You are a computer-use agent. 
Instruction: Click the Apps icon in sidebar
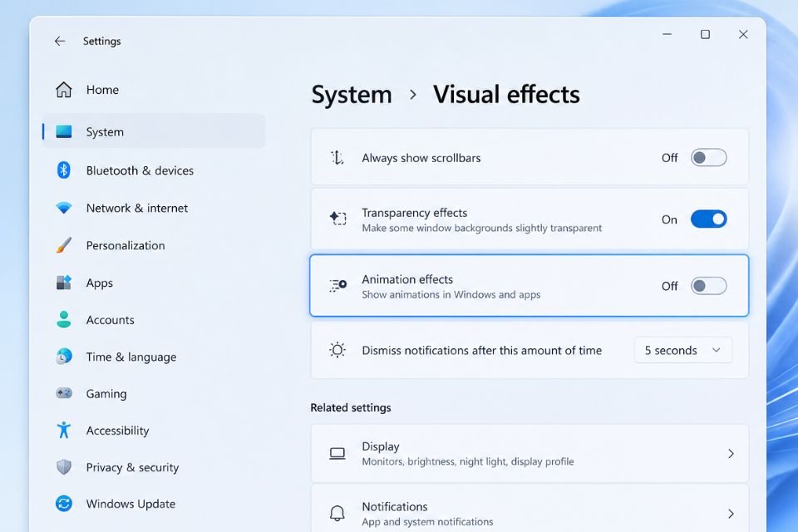(x=64, y=282)
